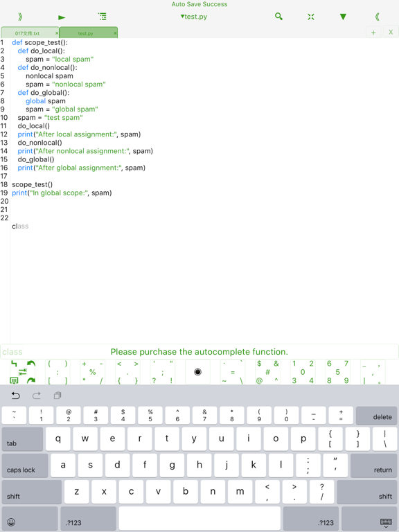Tap the curly brace open bracket key
399x532 pixels.
pos(330,439)
